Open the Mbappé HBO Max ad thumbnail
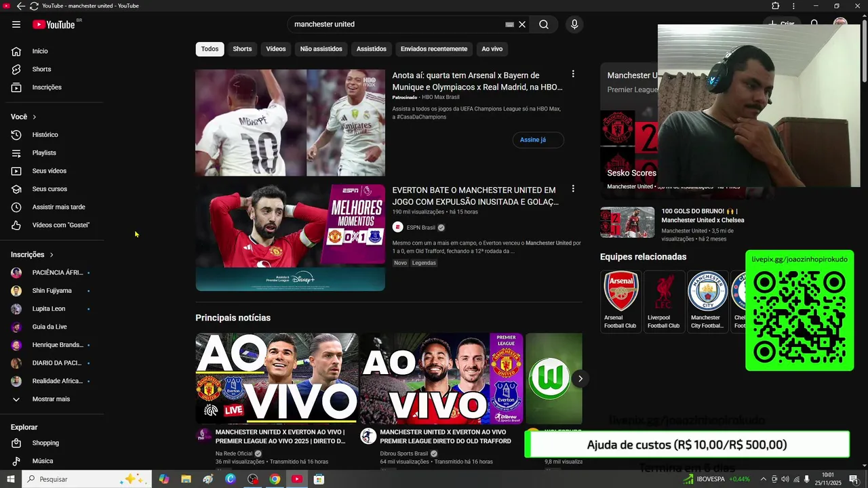868x488 pixels. 290,123
